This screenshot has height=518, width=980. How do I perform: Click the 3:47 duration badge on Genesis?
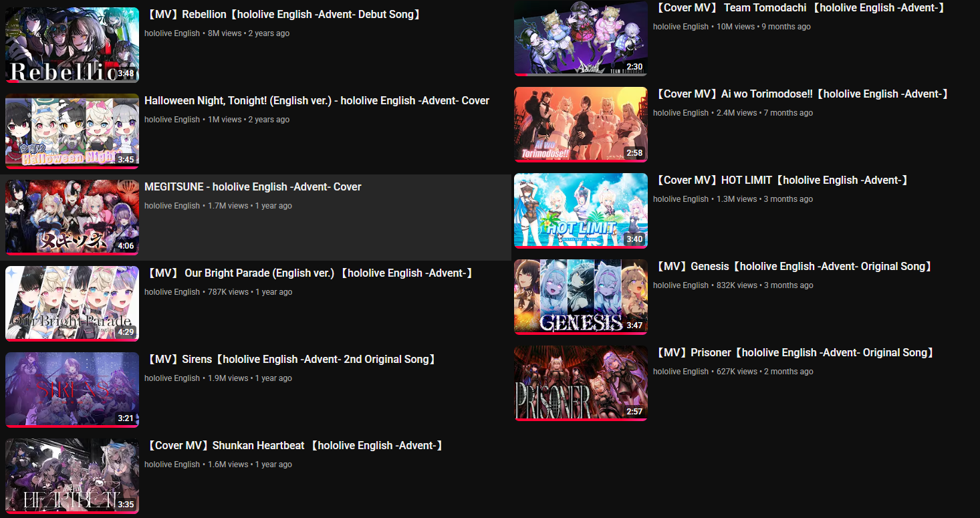click(x=634, y=326)
